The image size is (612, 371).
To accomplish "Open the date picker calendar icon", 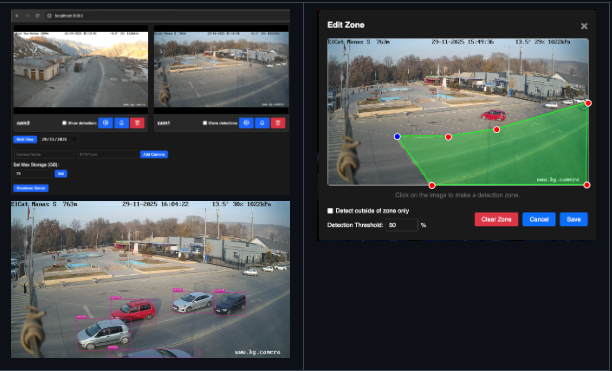I will pos(75,139).
